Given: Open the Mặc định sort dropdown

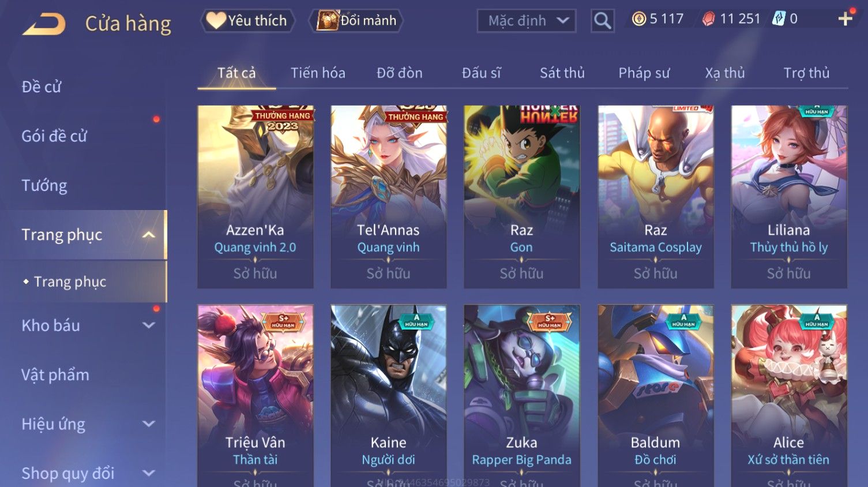Looking at the screenshot, I should (527, 21).
